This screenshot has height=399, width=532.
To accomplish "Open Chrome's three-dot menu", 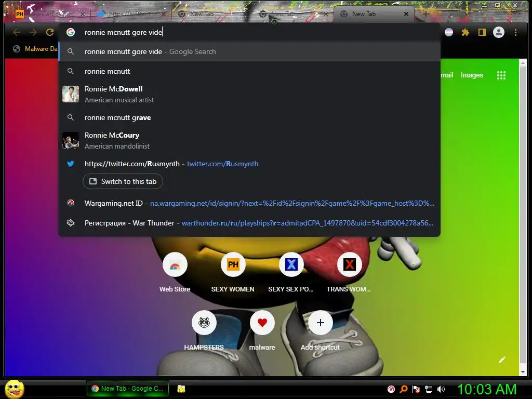I will (516, 32).
